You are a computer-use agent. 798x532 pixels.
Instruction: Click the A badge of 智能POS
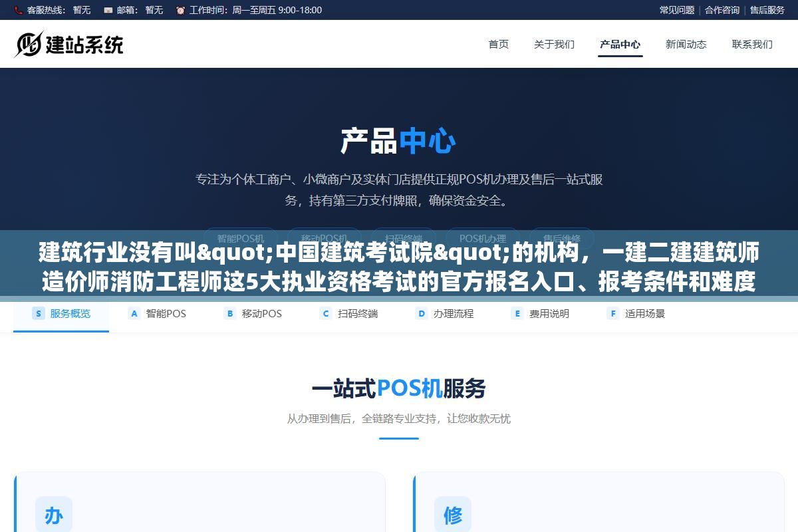click(134, 314)
